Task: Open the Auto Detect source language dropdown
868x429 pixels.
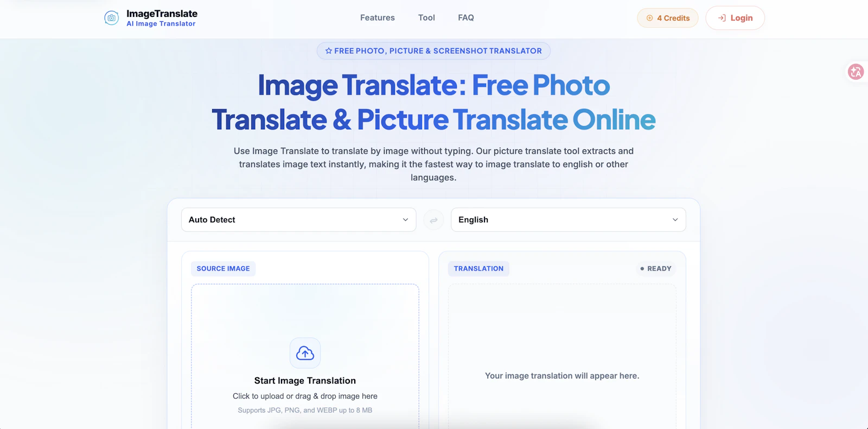Action: point(299,220)
